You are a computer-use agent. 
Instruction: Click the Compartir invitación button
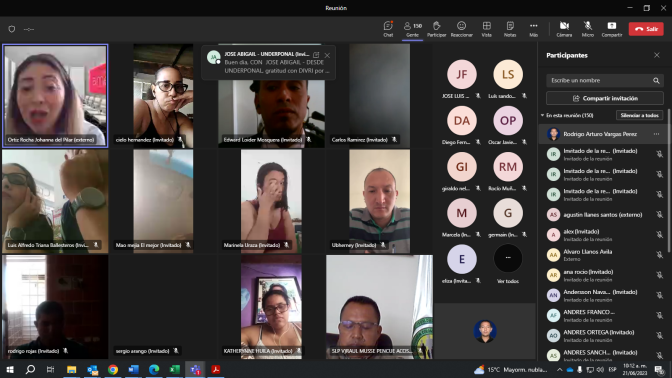pos(605,98)
